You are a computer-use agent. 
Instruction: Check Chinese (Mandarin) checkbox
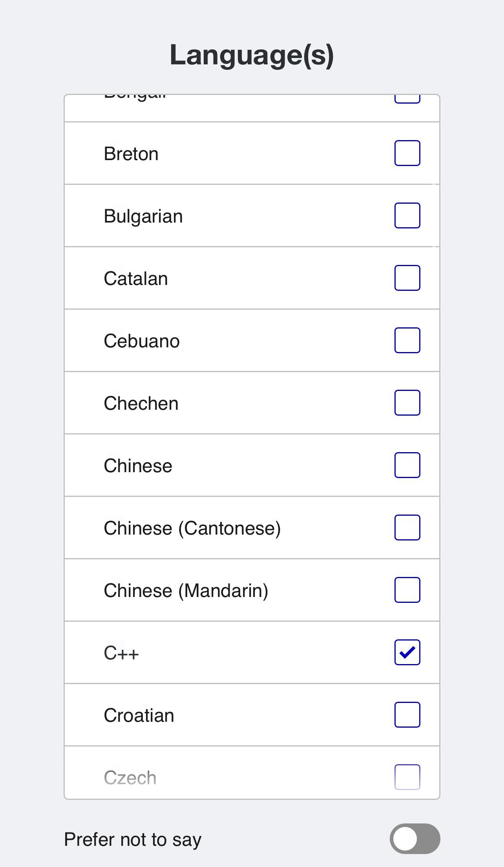tap(407, 590)
